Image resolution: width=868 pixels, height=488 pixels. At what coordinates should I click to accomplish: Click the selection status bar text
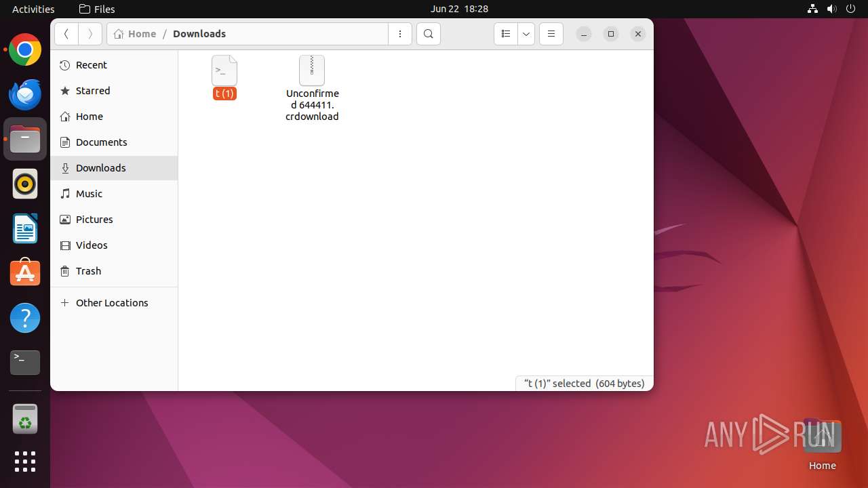584,384
